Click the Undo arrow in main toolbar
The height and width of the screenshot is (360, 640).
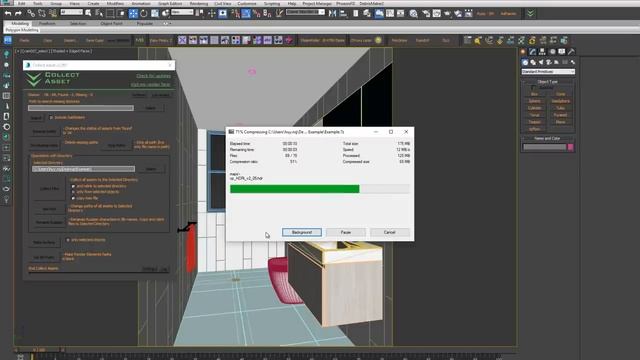click(x=8, y=13)
